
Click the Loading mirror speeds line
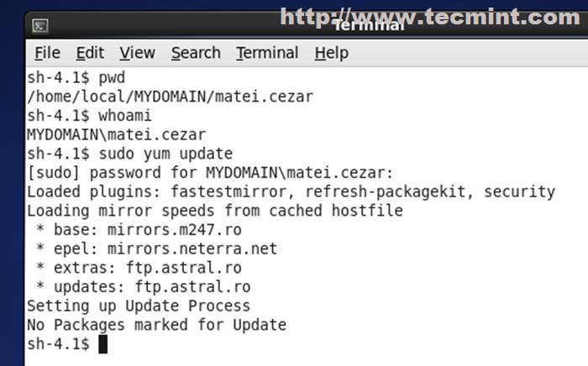(214, 211)
